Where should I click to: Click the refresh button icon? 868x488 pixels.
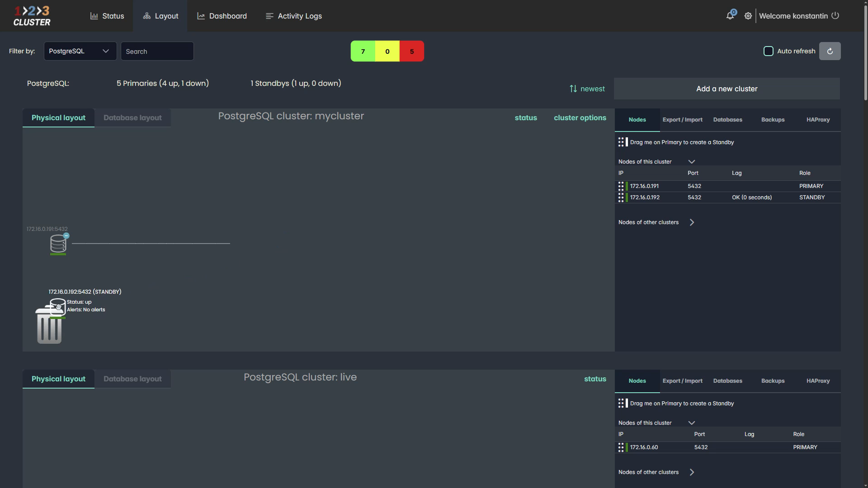(x=830, y=51)
